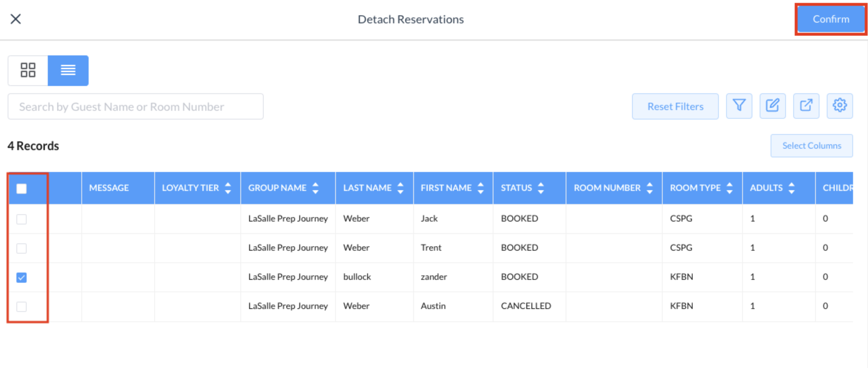Toggle the select-all header checkbox
The width and height of the screenshot is (868, 368).
[x=22, y=188]
